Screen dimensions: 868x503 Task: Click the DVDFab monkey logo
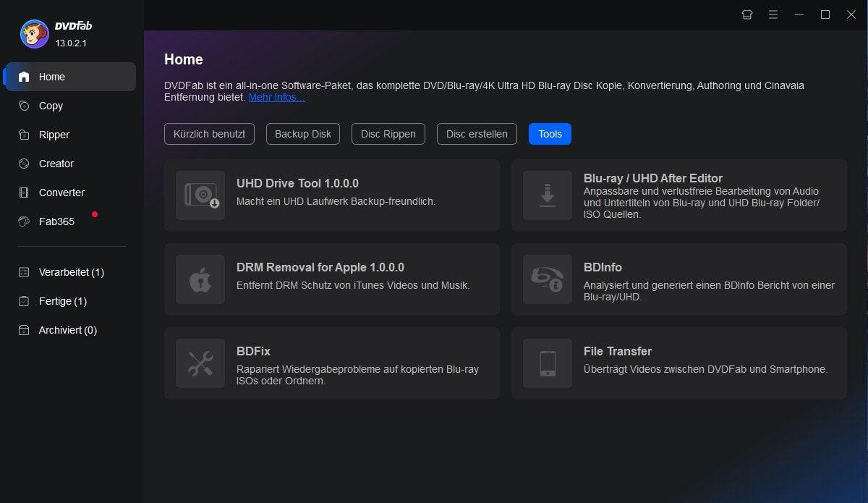(34, 34)
